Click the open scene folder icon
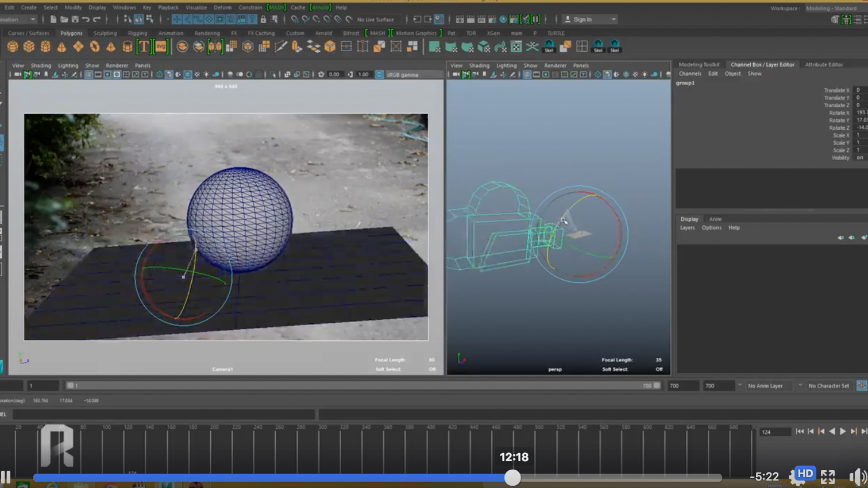Viewport: 868px width, 488px height. tap(64, 20)
